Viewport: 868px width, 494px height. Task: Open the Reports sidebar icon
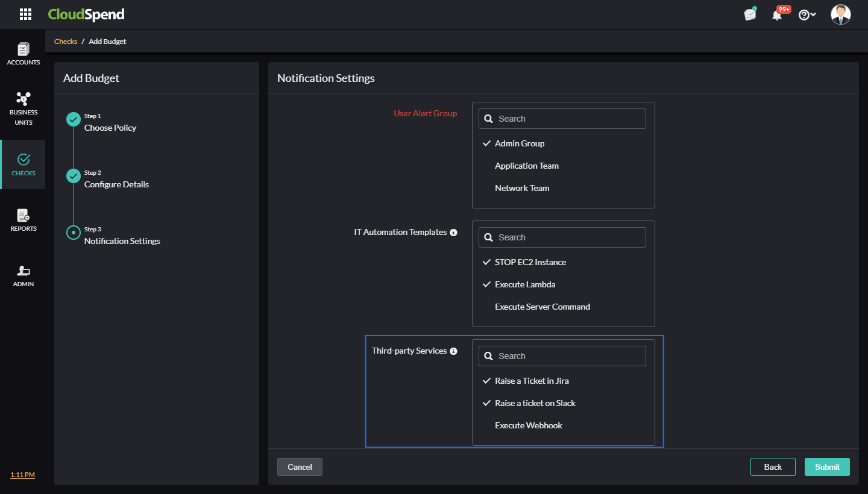click(24, 220)
